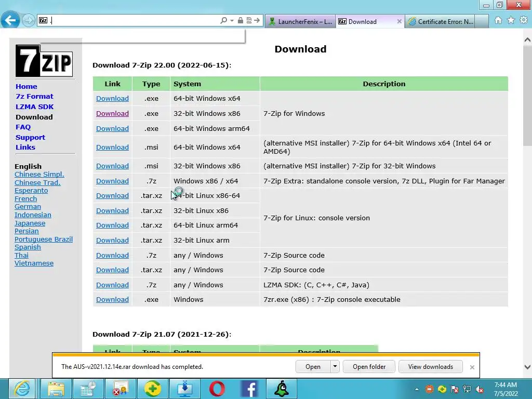
Task: Switch language to Vietnamese
Action: 34,263
